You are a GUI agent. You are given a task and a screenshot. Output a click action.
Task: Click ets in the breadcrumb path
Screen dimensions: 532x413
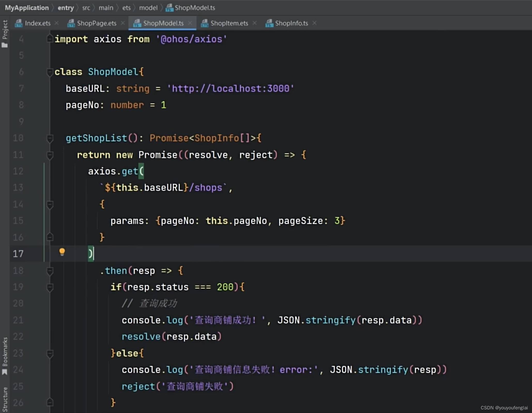126,8
